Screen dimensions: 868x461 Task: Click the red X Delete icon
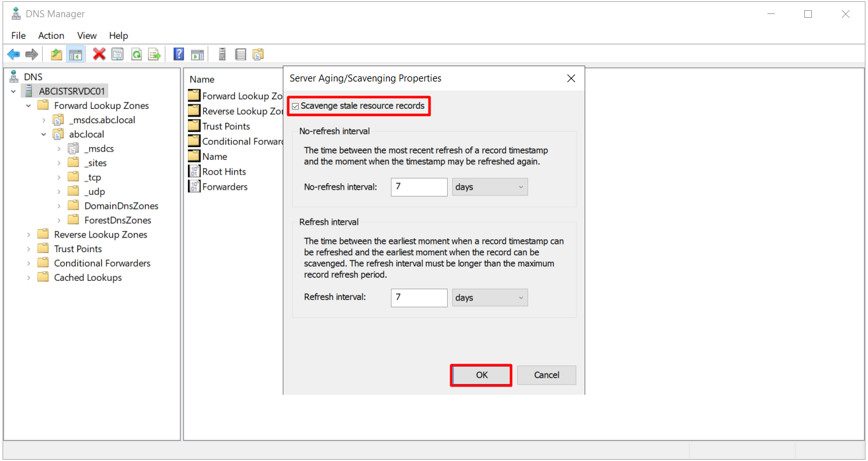[x=99, y=54]
